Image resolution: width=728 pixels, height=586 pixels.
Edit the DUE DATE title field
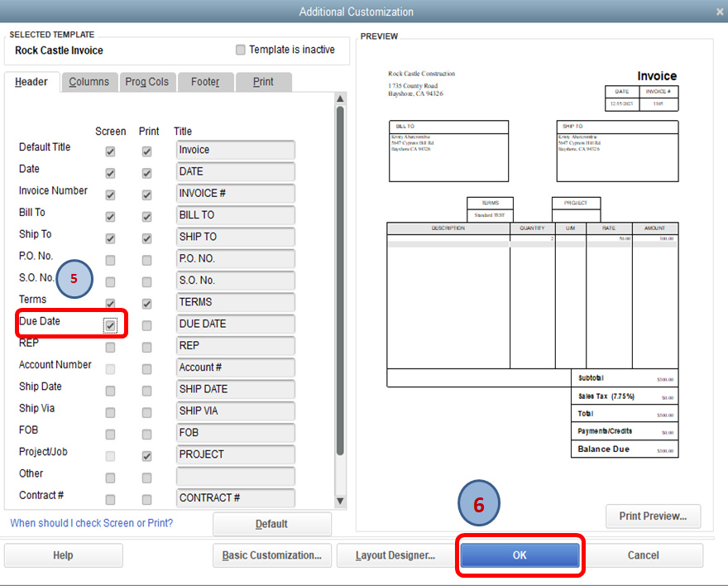click(x=234, y=324)
